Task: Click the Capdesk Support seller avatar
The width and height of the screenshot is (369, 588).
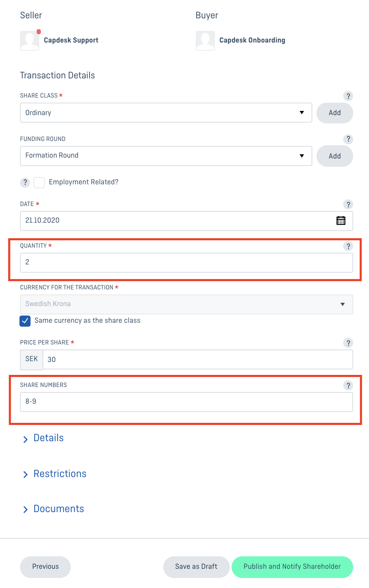Action: point(30,40)
